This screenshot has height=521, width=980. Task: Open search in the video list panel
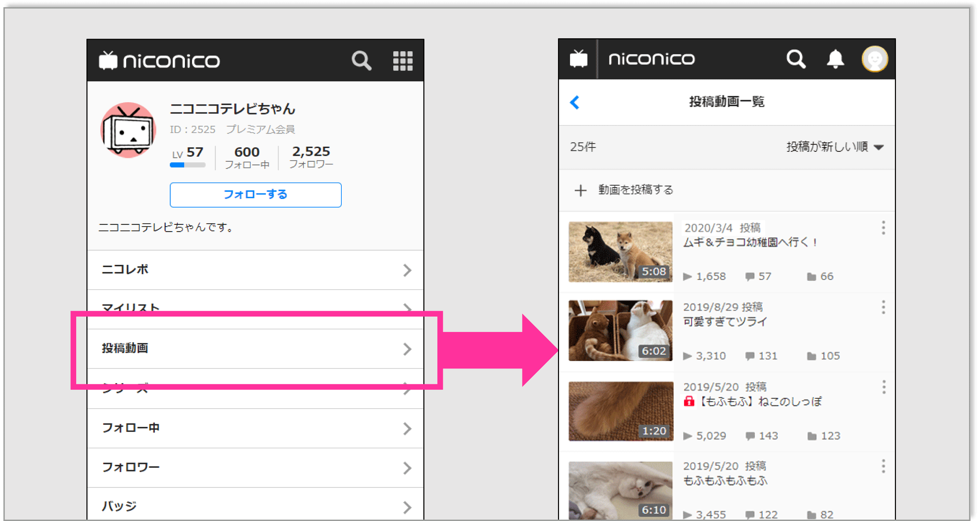[796, 59]
